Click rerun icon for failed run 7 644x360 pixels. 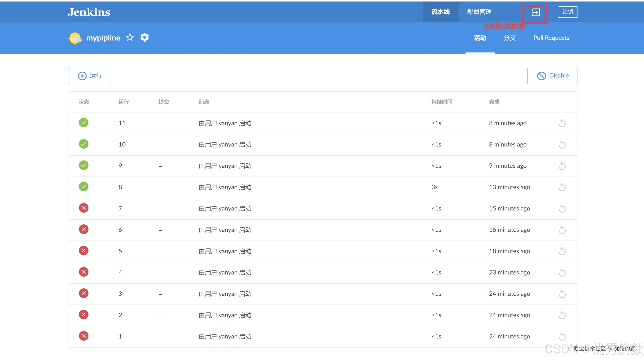pyautogui.click(x=562, y=209)
